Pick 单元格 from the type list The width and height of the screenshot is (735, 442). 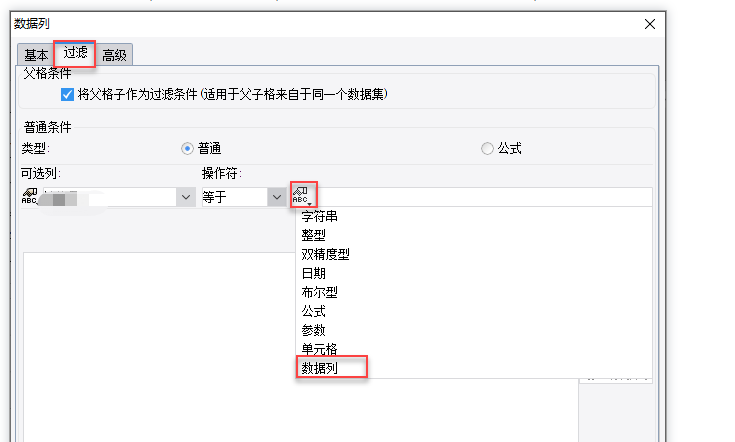click(x=319, y=349)
